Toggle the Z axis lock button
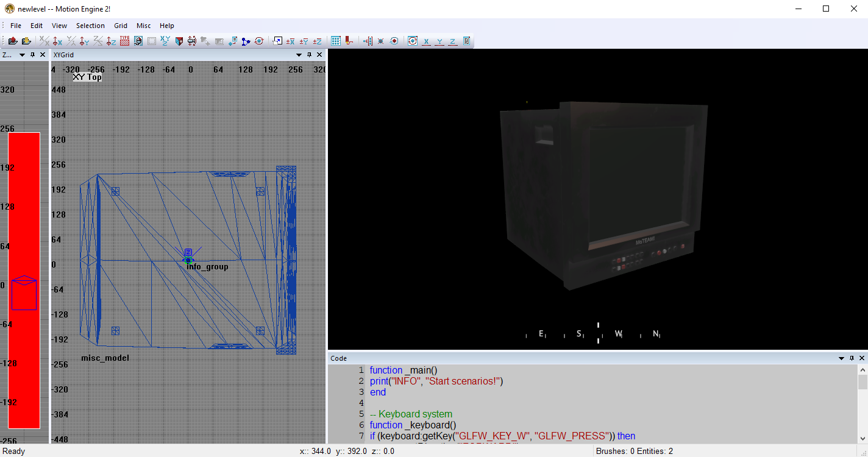The width and height of the screenshot is (868, 457). [453, 41]
